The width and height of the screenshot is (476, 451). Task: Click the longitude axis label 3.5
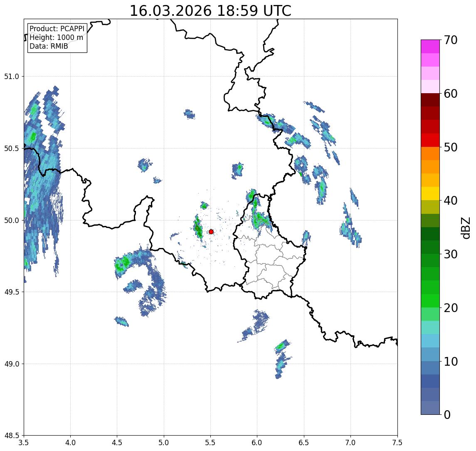tap(24, 443)
